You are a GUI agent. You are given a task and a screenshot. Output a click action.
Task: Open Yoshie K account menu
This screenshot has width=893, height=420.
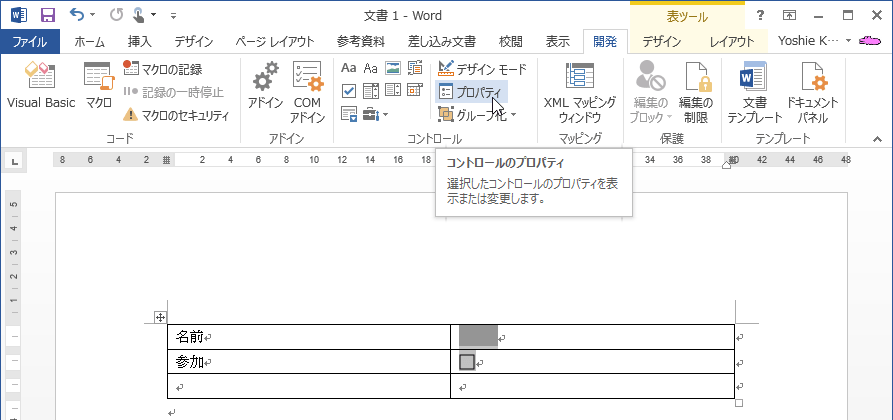(814, 41)
